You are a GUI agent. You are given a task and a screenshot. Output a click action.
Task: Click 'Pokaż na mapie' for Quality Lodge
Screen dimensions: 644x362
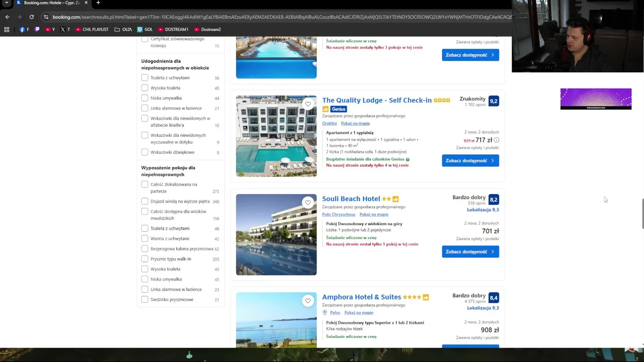pyautogui.click(x=355, y=123)
